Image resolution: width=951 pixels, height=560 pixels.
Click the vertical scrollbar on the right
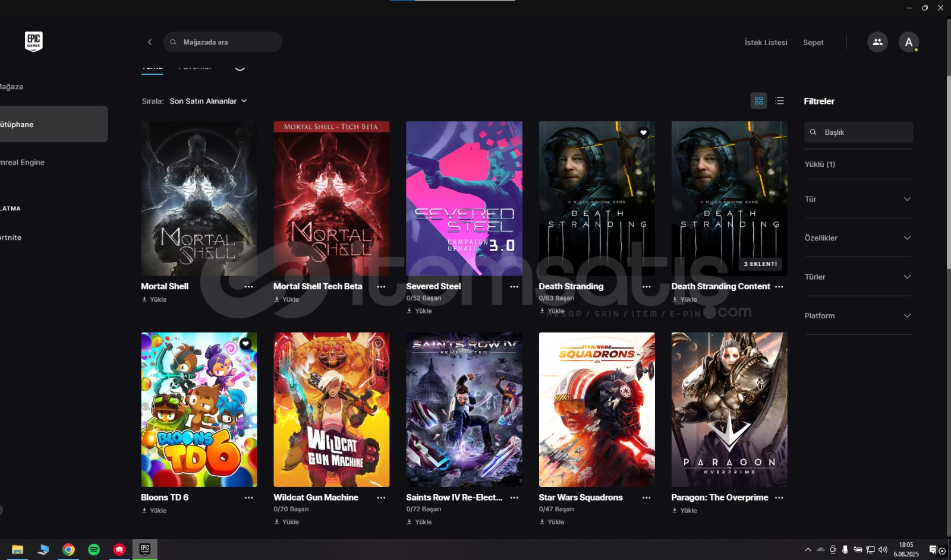(948, 172)
